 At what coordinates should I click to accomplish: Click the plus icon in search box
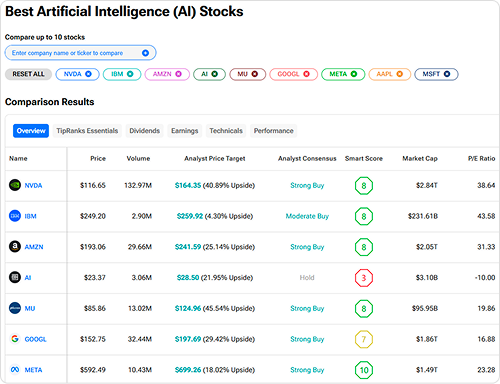pyautogui.click(x=145, y=53)
